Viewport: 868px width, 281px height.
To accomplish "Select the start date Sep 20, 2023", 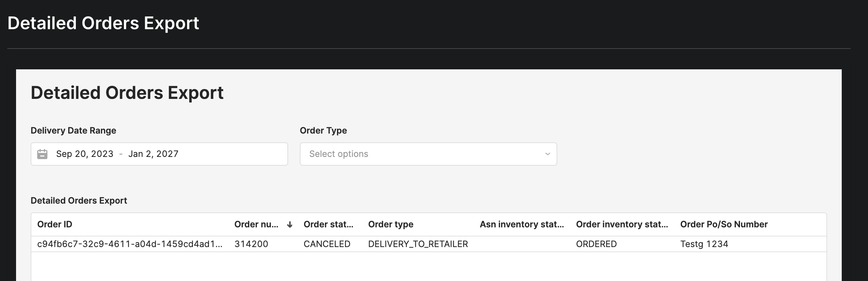I will [85, 154].
